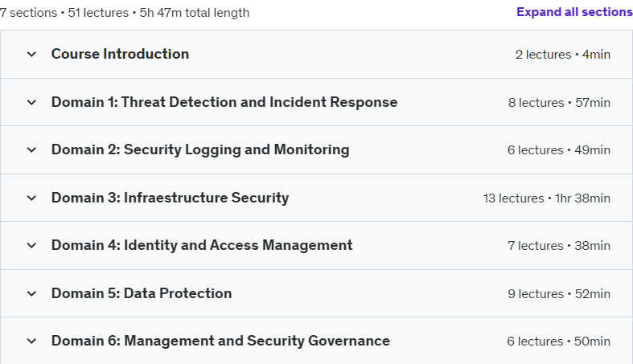
Task: Select Domain 2: Security Logging and Monitoring title
Action: (x=200, y=149)
